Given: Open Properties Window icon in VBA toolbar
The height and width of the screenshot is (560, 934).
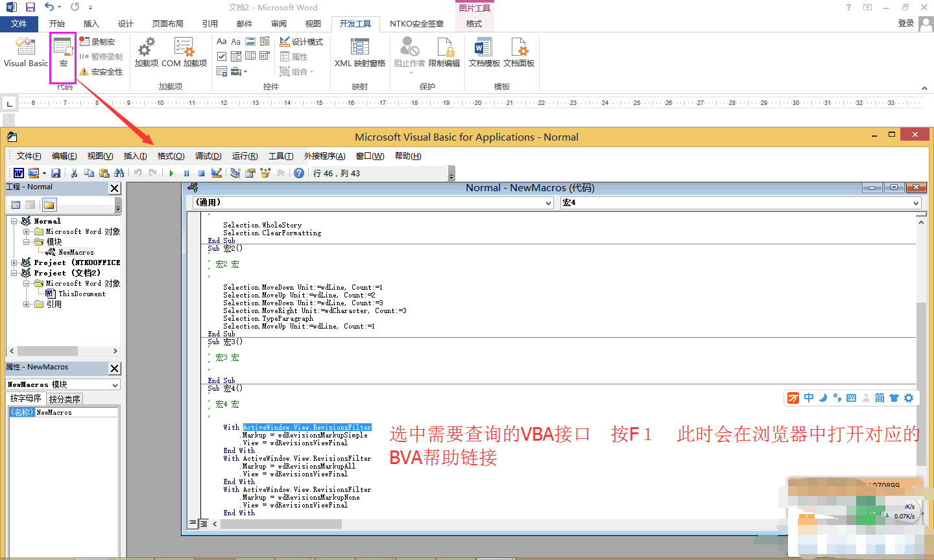Looking at the screenshot, I should [250, 173].
